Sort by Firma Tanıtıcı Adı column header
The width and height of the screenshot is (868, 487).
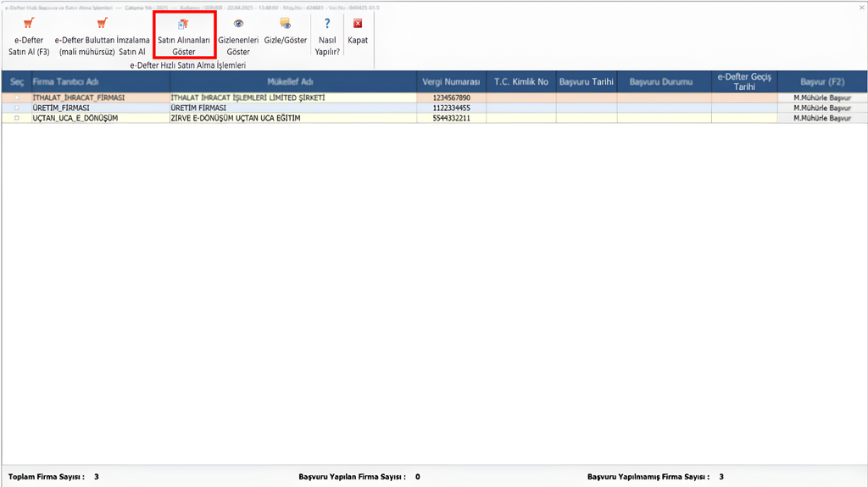[x=101, y=81]
